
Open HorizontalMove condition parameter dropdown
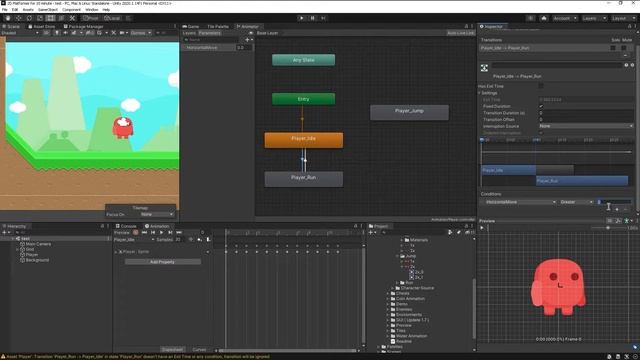click(x=521, y=202)
